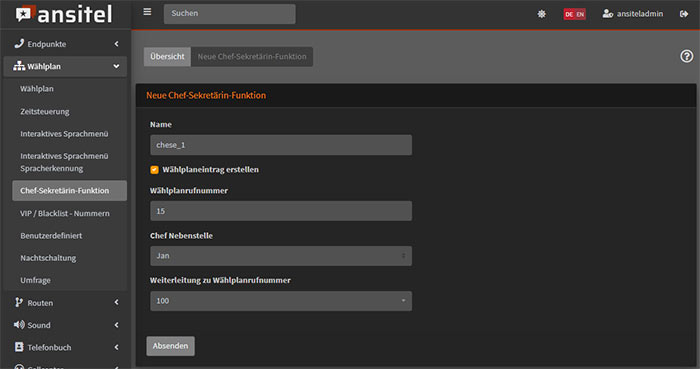The image size is (700, 369).
Task: Select Chef-Sekretärin-Funktion in the sidebar
Action: pos(69,191)
